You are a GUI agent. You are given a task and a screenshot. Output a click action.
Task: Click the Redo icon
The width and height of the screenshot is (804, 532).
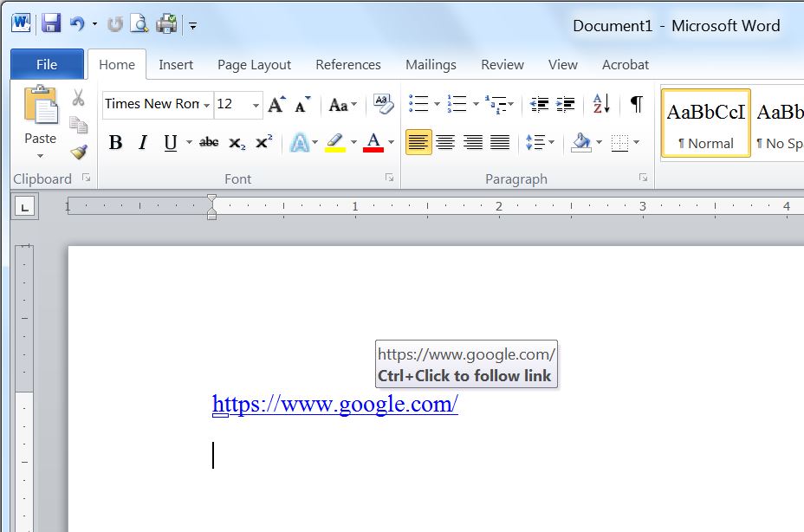pyautogui.click(x=115, y=24)
